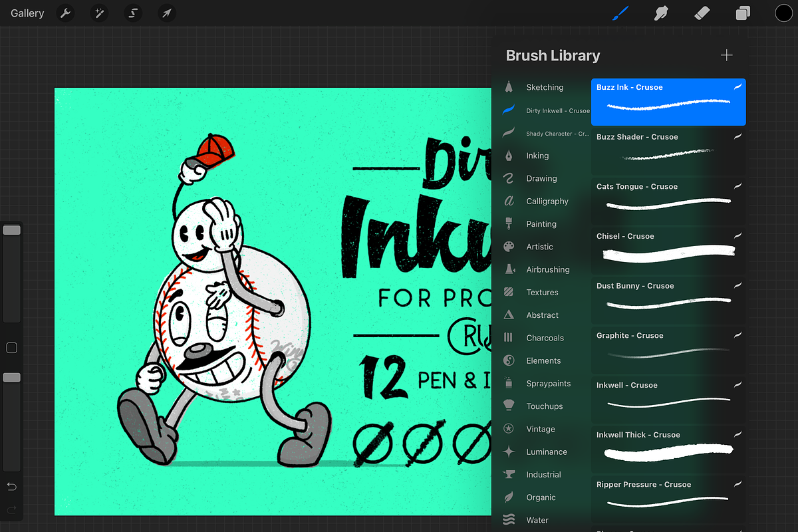Open the Gallery

(x=27, y=13)
